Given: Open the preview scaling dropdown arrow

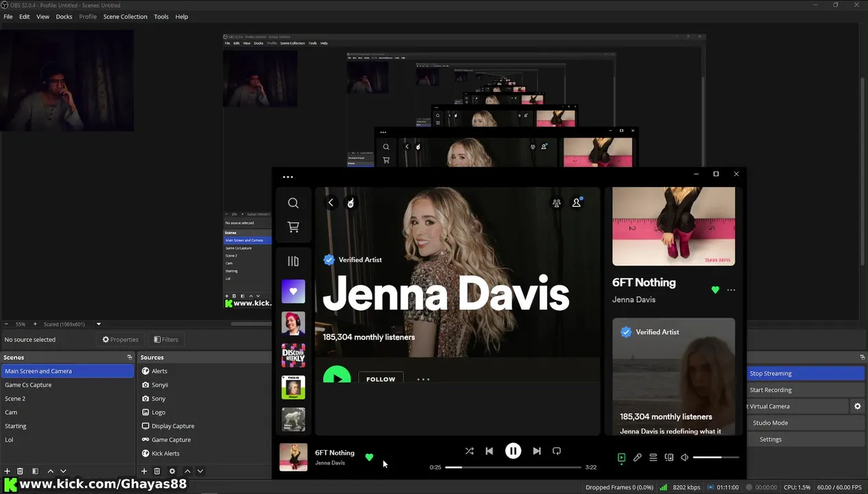Looking at the screenshot, I should click(x=98, y=324).
